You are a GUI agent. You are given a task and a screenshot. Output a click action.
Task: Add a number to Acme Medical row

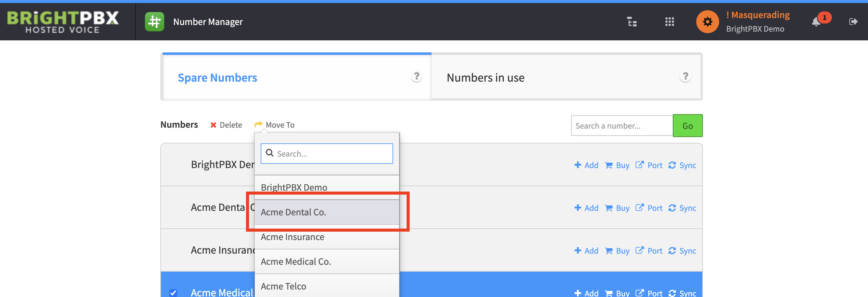pos(586,293)
